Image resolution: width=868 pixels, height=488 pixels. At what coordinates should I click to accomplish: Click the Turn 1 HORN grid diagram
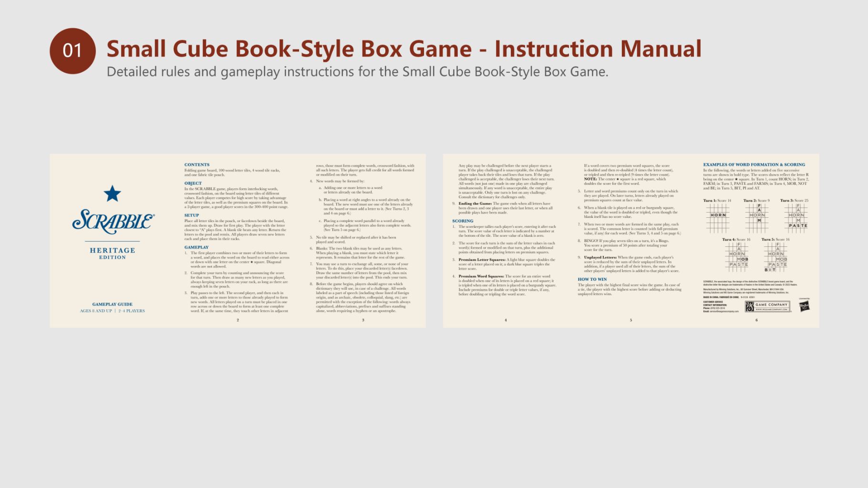pos(718,217)
